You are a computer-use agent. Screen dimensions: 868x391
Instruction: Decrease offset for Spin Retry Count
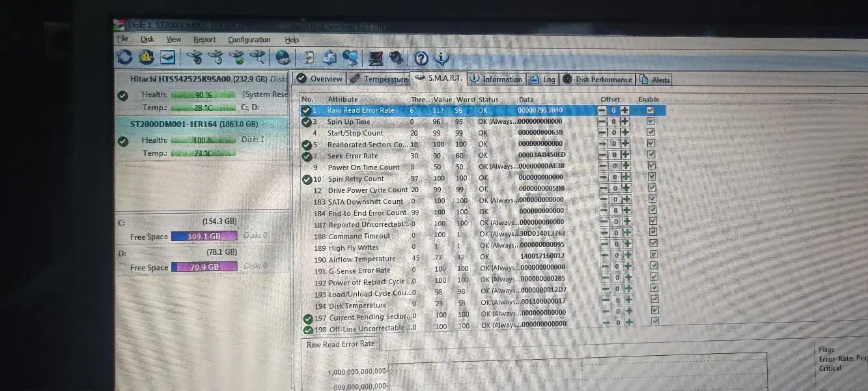(x=603, y=177)
